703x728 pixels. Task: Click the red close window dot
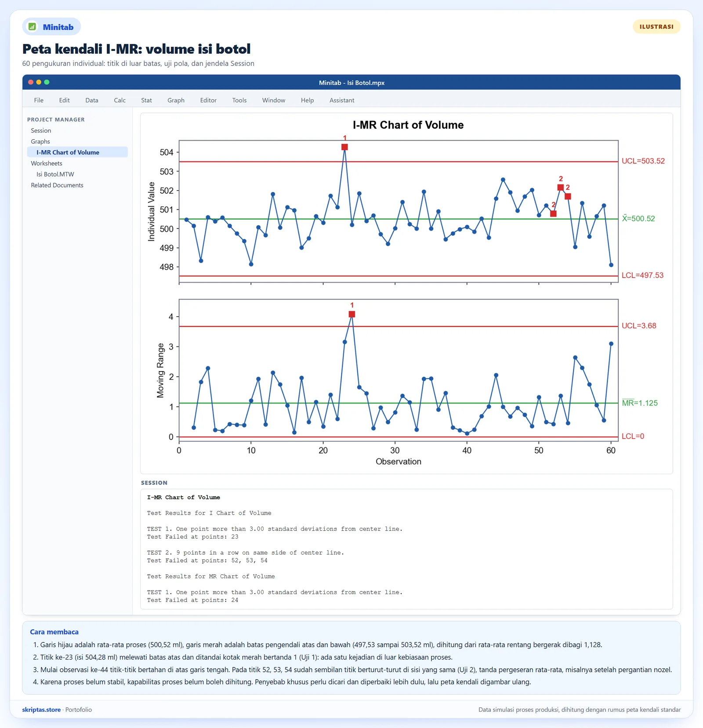(31, 82)
